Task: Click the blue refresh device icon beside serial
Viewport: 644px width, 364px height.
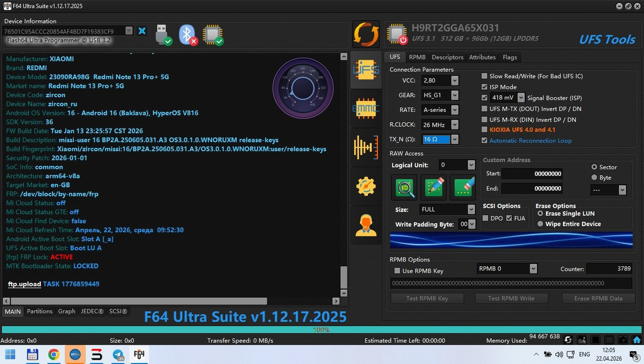Action: click(142, 31)
